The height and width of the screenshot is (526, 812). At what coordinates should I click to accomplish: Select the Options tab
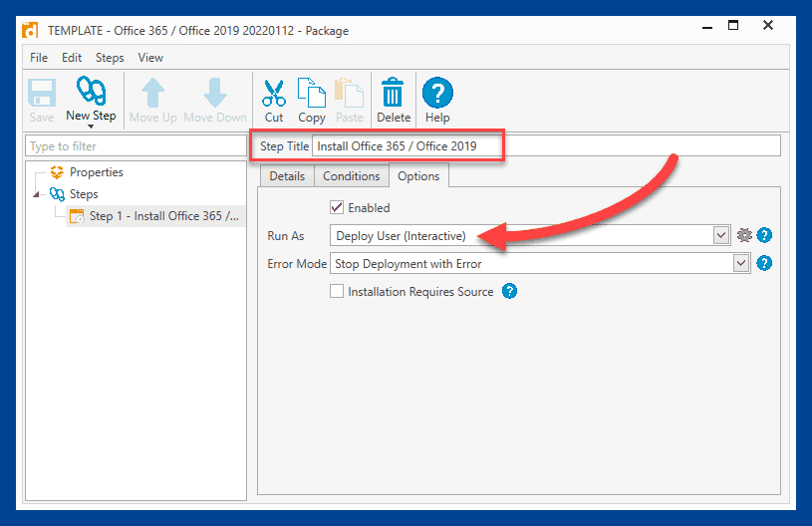[x=418, y=176]
